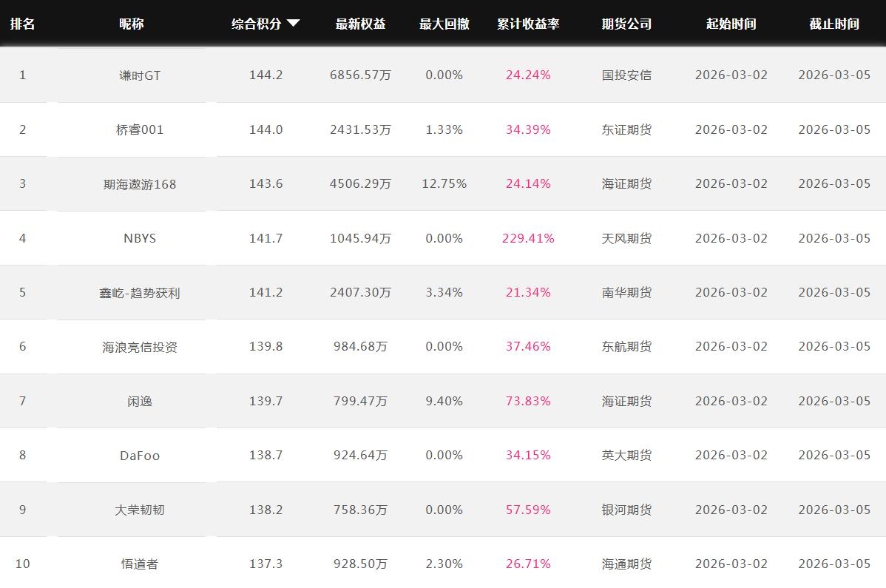Click NBYS 229.41% cumulative return
Image resolution: width=886 pixels, height=588 pixels.
point(528,238)
